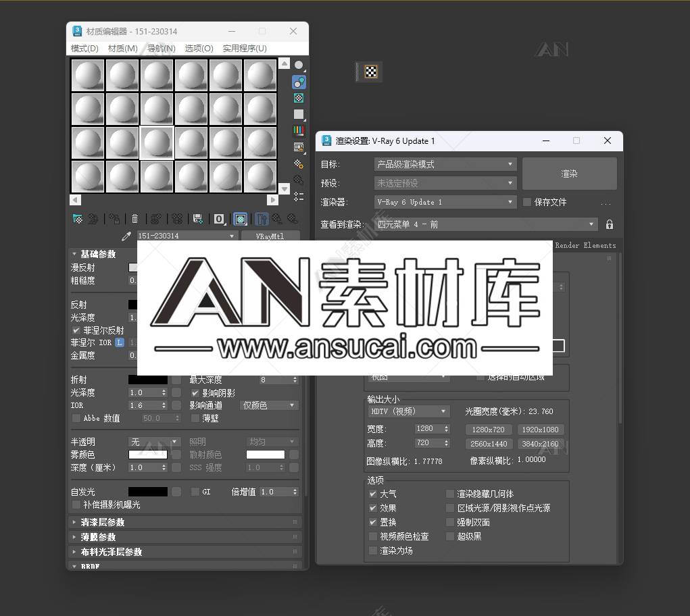
Task: Click the Make Unique icon
Action: (177, 219)
